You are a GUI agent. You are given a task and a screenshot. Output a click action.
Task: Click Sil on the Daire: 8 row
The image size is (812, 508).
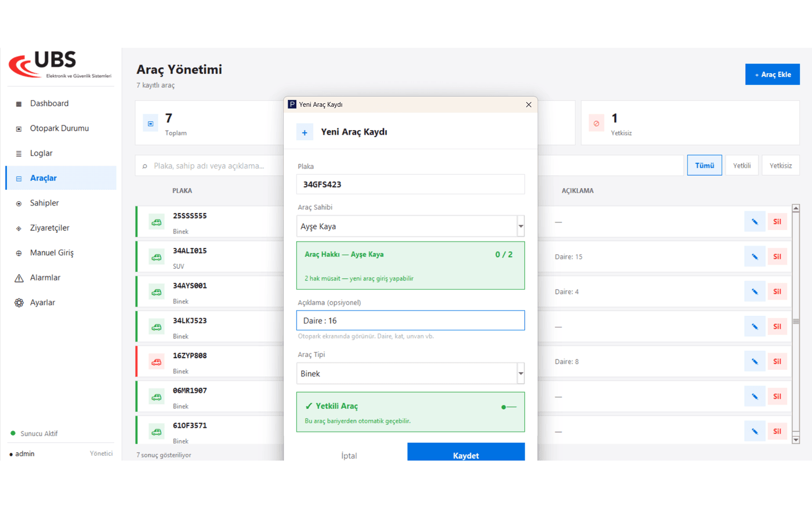[777, 361]
